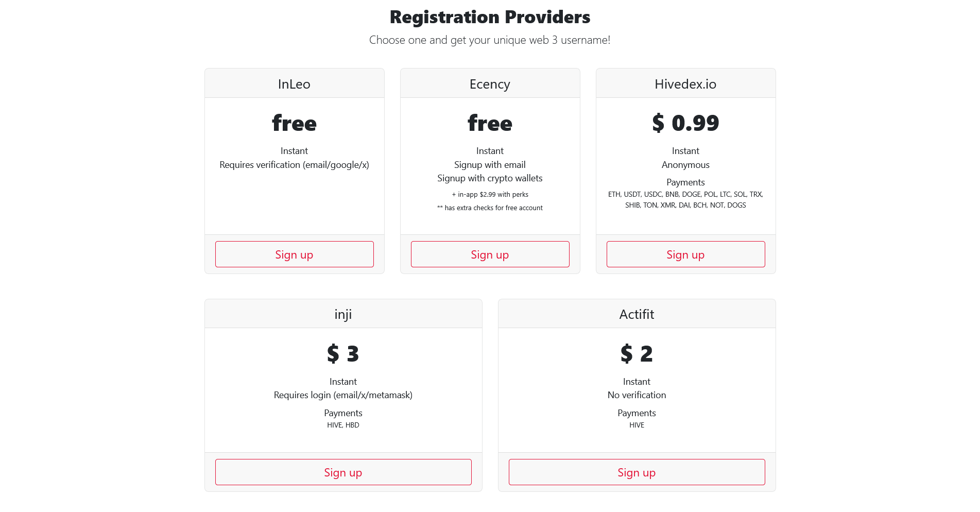Select the Ecency card title
This screenshot has width=980, height=512.
tap(490, 84)
